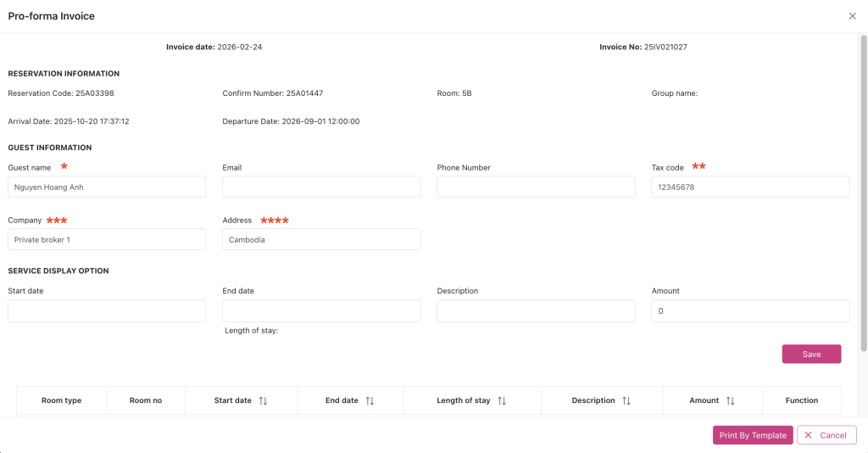868x453 pixels.
Task: Click the Email input field
Action: point(321,187)
